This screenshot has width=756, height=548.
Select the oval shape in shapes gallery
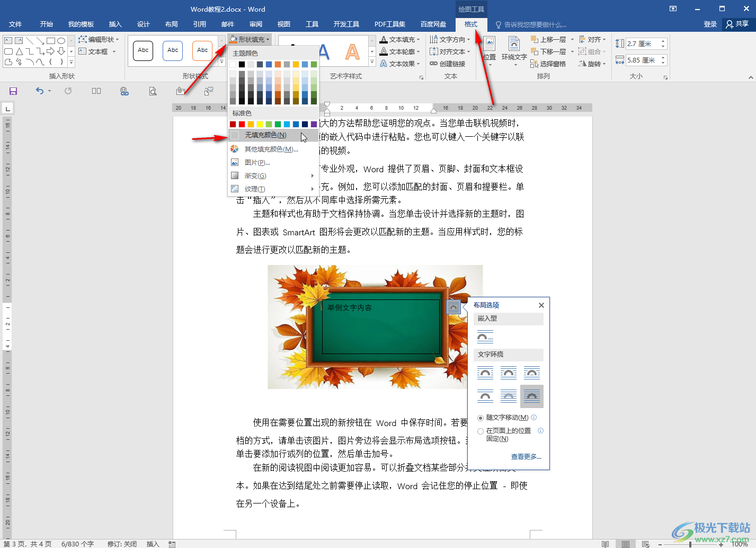tap(61, 41)
